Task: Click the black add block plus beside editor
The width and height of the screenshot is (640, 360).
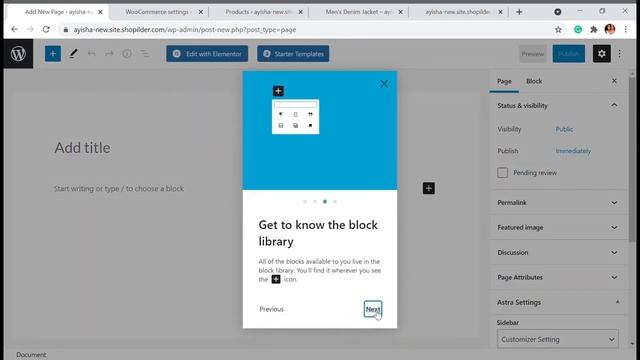Action: (x=429, y=188)
